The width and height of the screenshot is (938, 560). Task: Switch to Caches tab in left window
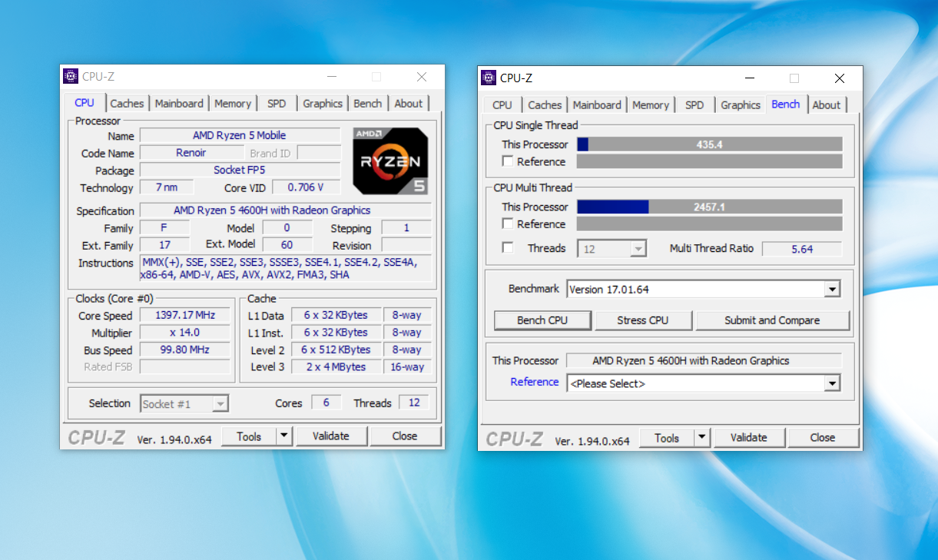click(x=127, y=104)
